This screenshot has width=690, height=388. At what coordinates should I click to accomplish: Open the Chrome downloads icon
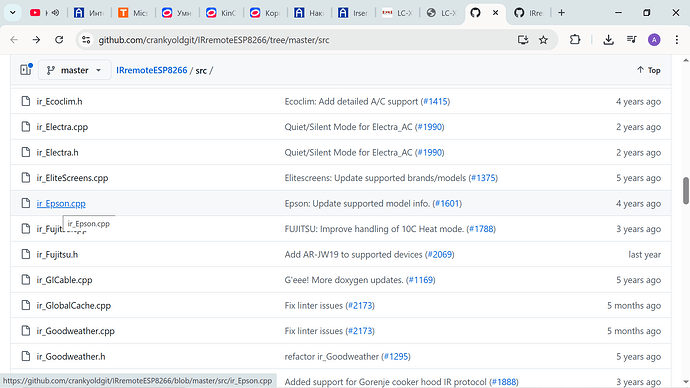point(608,40)
